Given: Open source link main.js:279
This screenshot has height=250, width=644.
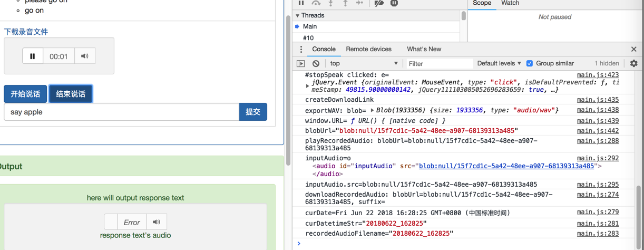Looking at the screenshot, I should point(598,213).
